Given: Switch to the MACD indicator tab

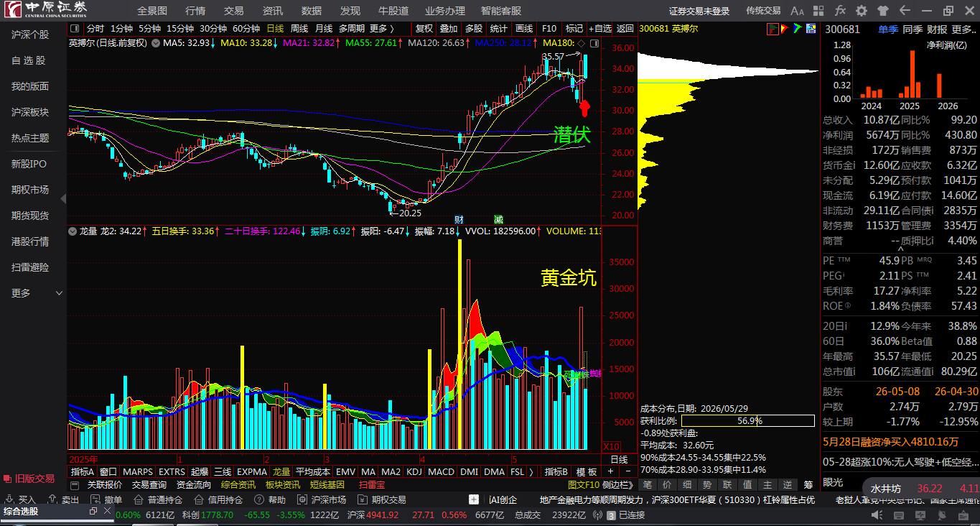Looking at the screenshot, I should tap(441, 471).
